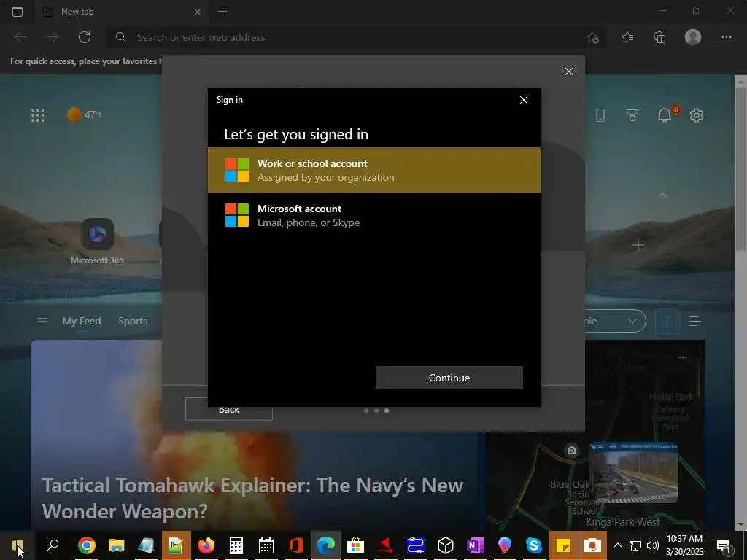
Task: Close the outer gray overlay dialog
Action: click(569, 71)
